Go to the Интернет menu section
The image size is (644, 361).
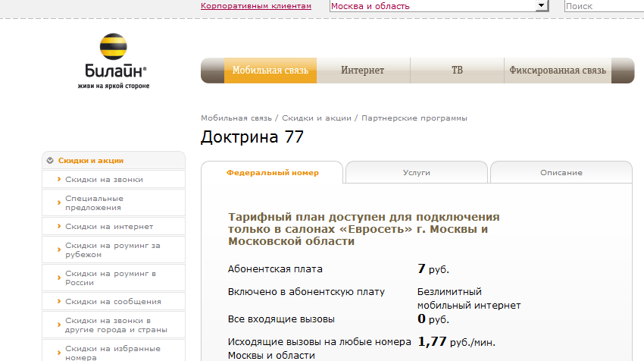363,71
